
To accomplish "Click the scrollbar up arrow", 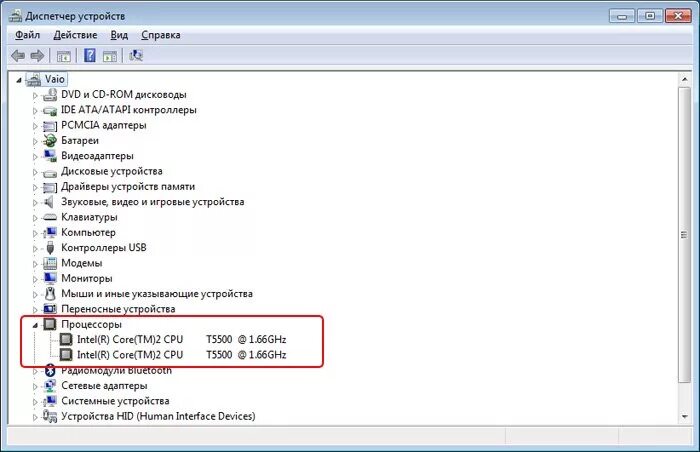I will click(x=684, y=80).
